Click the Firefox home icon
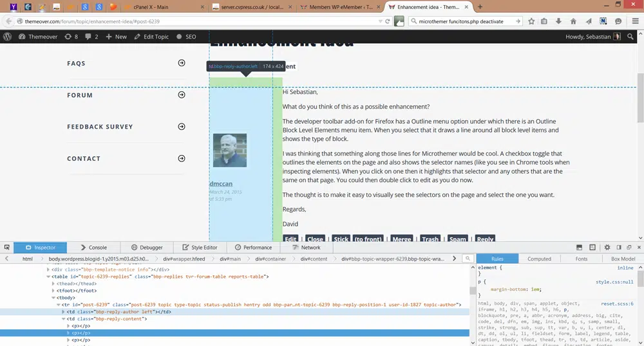The image size is (644, 346). click(x=573, y=21)
